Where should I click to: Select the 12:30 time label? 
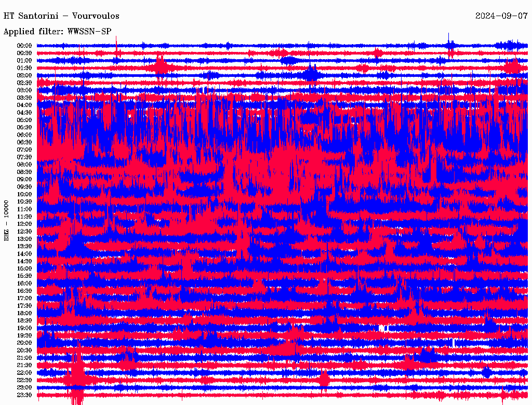[x=24, y=232]
